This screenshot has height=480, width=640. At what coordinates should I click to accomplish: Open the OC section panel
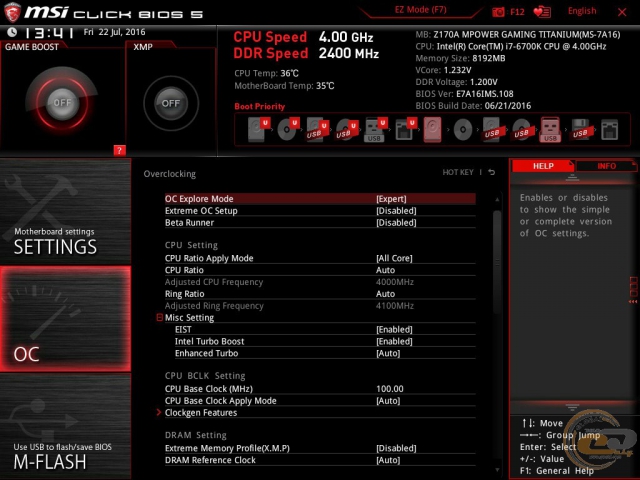pos(65,319)
